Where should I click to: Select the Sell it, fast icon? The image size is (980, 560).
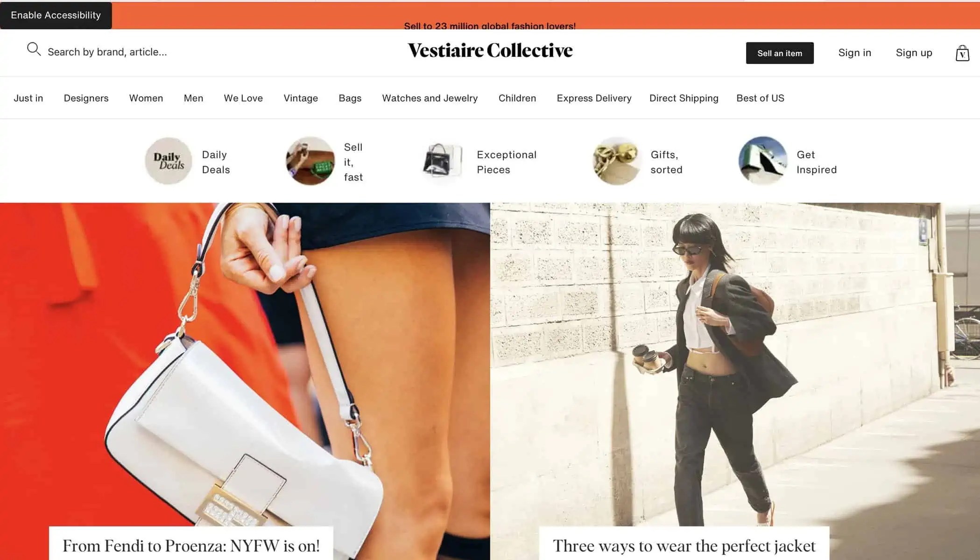click(310, 161)
